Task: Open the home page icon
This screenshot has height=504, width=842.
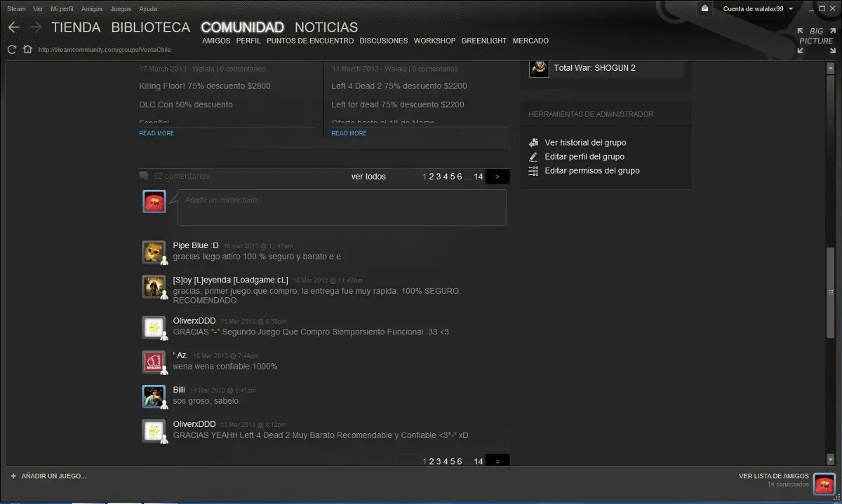Action: coord(27,49)
